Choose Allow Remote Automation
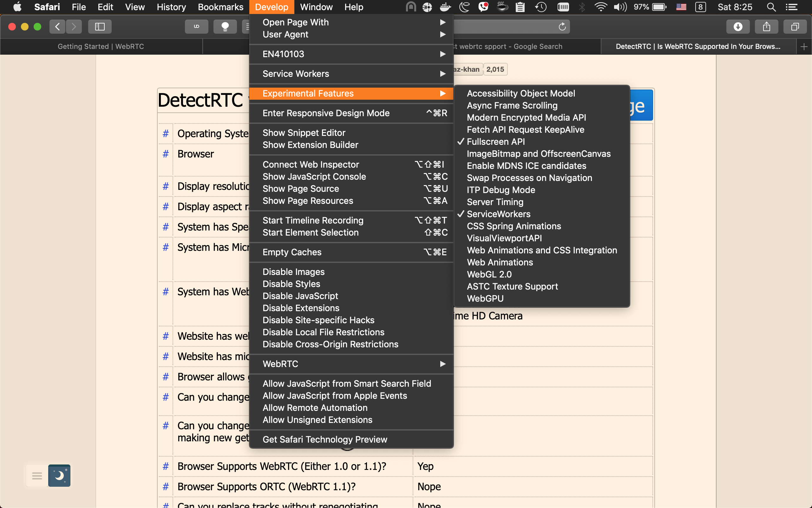 [351, 408]
